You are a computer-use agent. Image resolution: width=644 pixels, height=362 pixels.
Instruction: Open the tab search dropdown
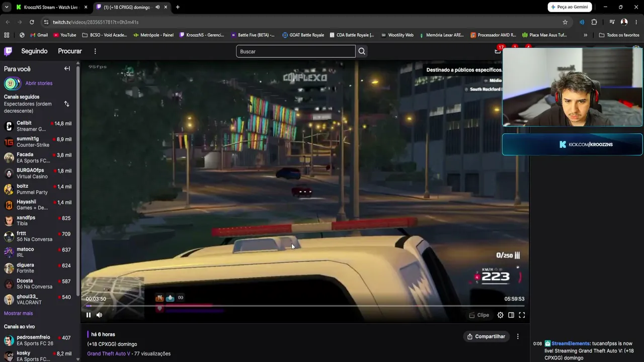tap(7, 7)
